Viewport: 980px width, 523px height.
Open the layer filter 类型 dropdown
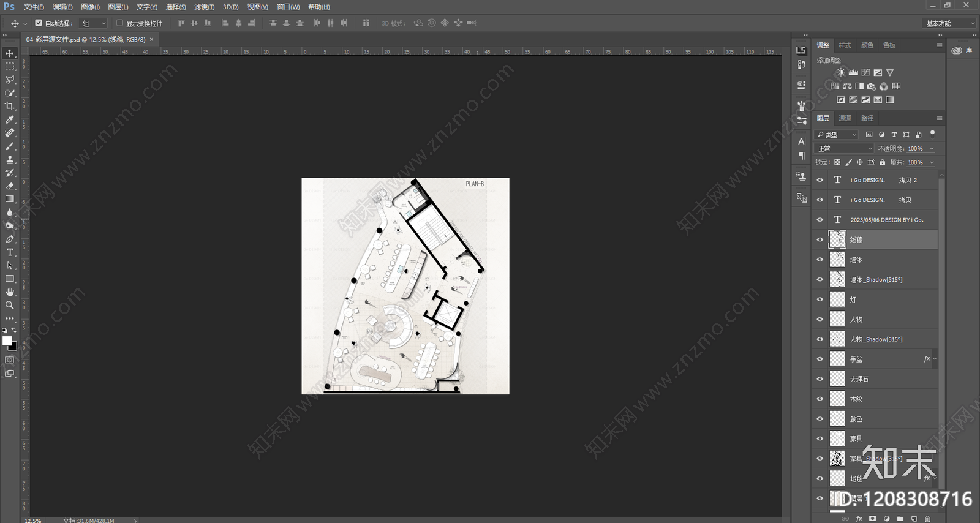tap(837, 134)
